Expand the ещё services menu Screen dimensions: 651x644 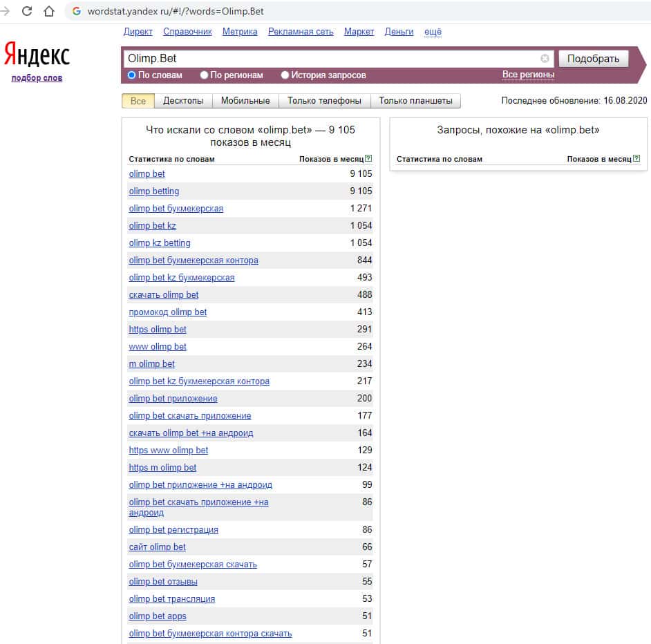pos(433,32)
